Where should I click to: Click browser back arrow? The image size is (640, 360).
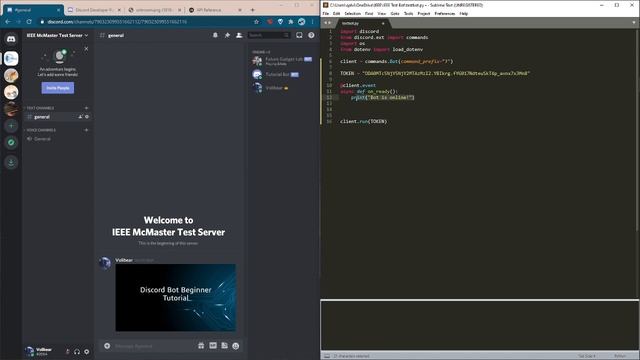pos(8,22)
